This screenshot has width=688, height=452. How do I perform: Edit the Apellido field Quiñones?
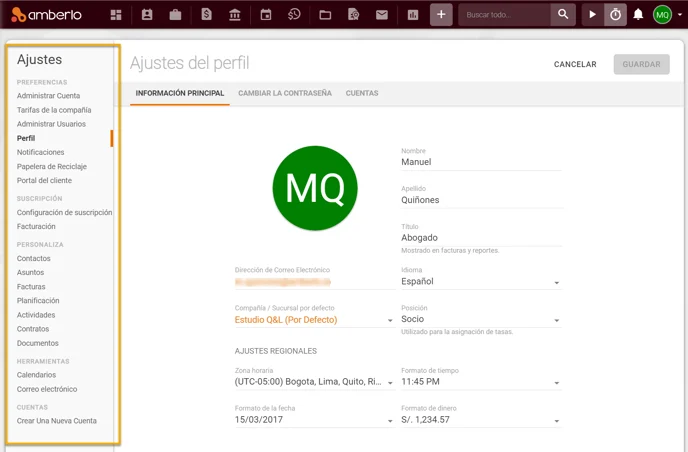coord(481,200)
